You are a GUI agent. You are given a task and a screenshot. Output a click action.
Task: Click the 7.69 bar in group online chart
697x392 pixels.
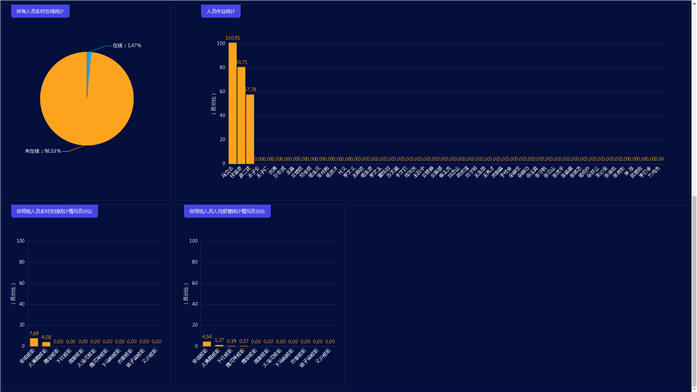(x=34, y=342)
